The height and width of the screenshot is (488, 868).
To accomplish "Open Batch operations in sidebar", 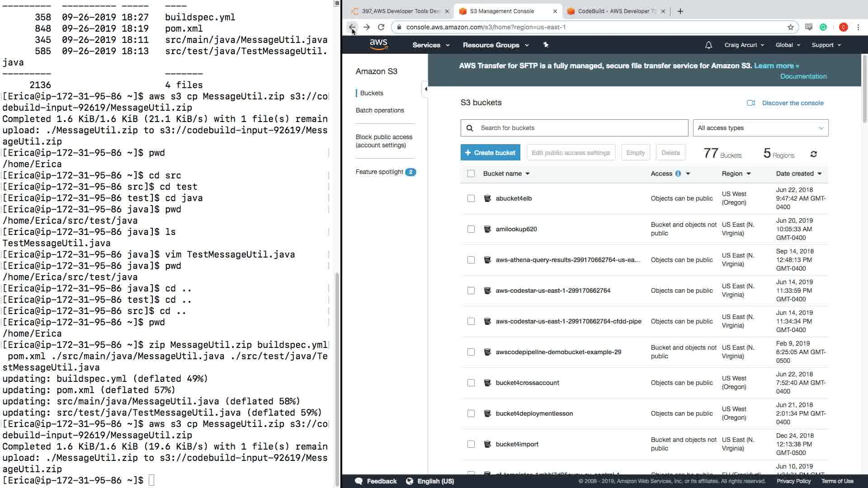I will point(379,110).
